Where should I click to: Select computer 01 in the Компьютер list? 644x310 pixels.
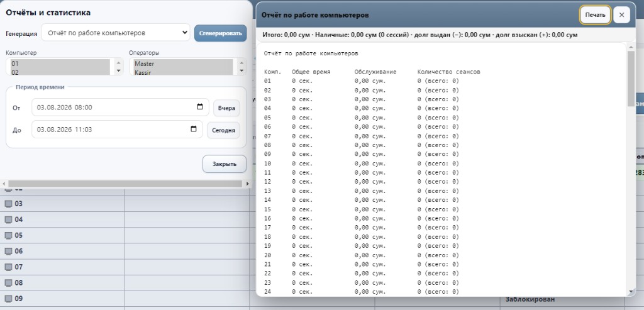coord(60,64)
